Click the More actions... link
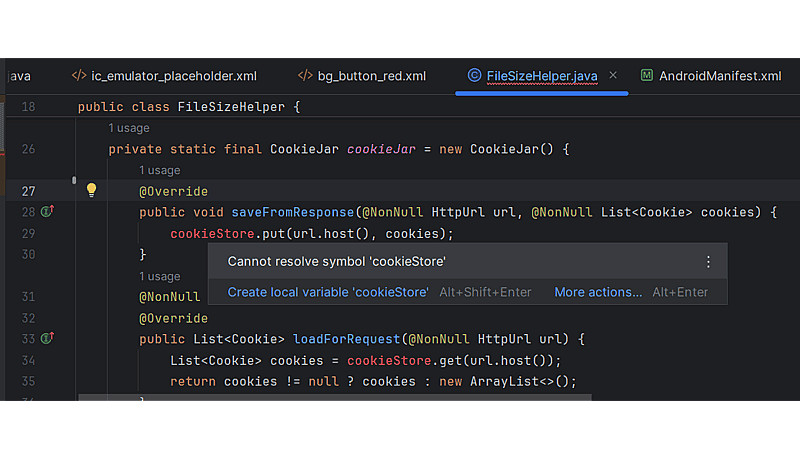 pyautogui.click(x=598, y=292)
